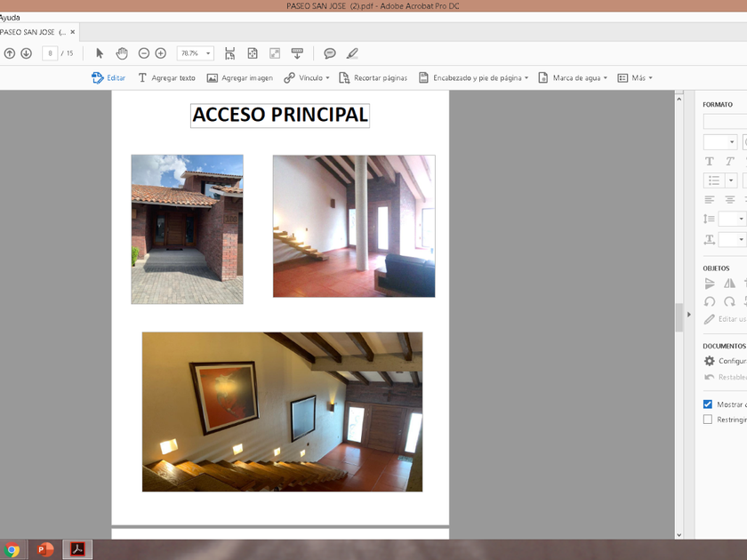Viewport: 747px width, 560px height.
Task: Select the hand pan tool
Action: (122, 53)
